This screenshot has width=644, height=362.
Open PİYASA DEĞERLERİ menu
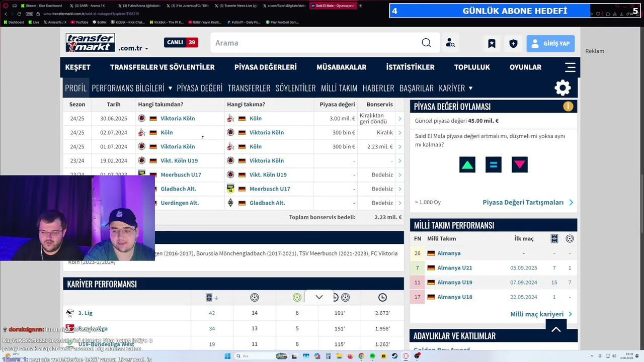[x=265, y=67]
